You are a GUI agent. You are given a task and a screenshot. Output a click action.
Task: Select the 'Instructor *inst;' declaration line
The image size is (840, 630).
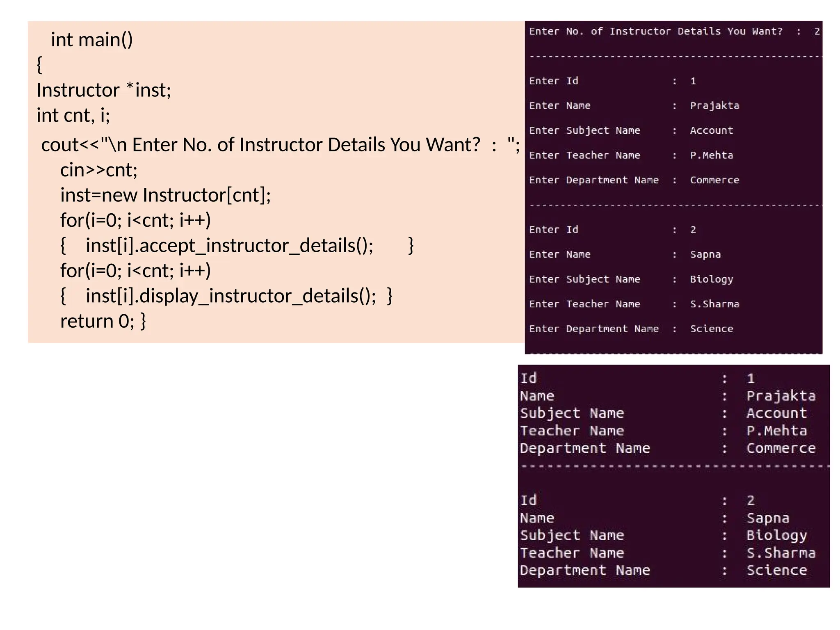pyautogui.click(x=104, y=90)
